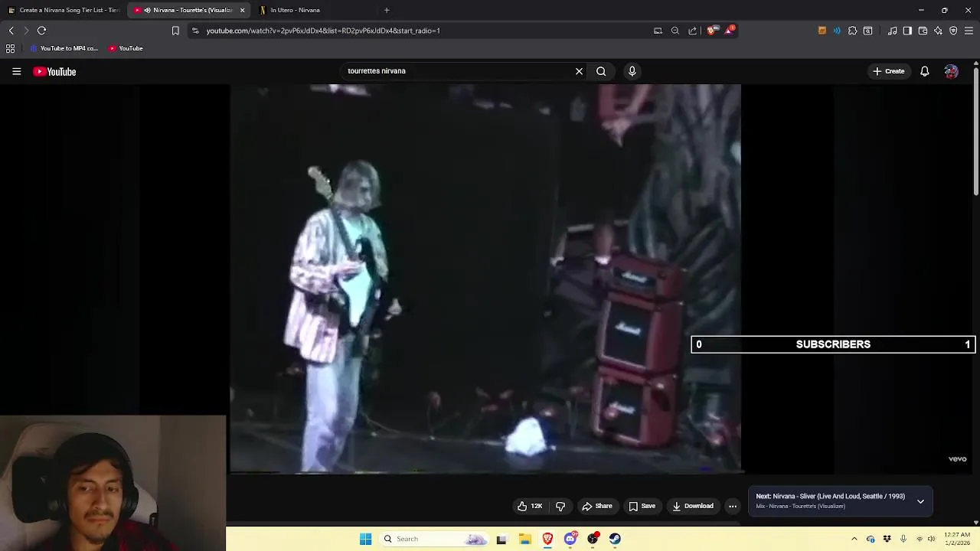980x551 pixels.
Task: Open the YouTube hamburger guide menu
Action: click(x=16, y=71)
